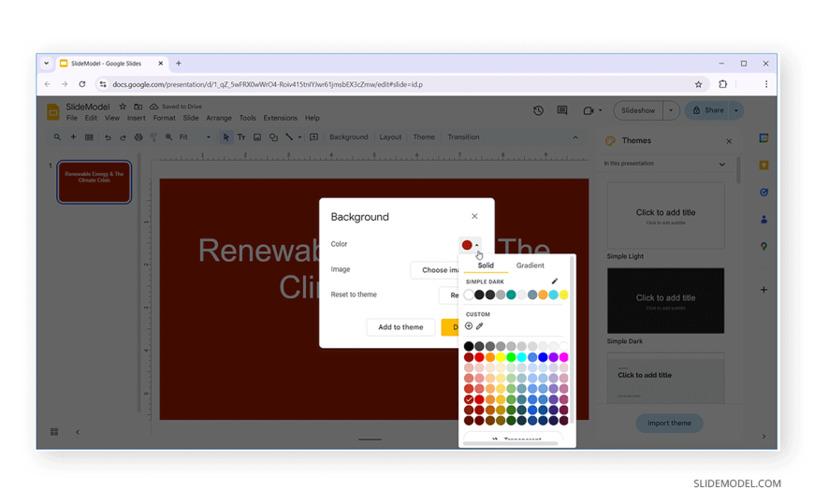Screen dimensions: 814x504
Task: Pick the teal Simple Dark theme swatch
Action: click(511, 295)
